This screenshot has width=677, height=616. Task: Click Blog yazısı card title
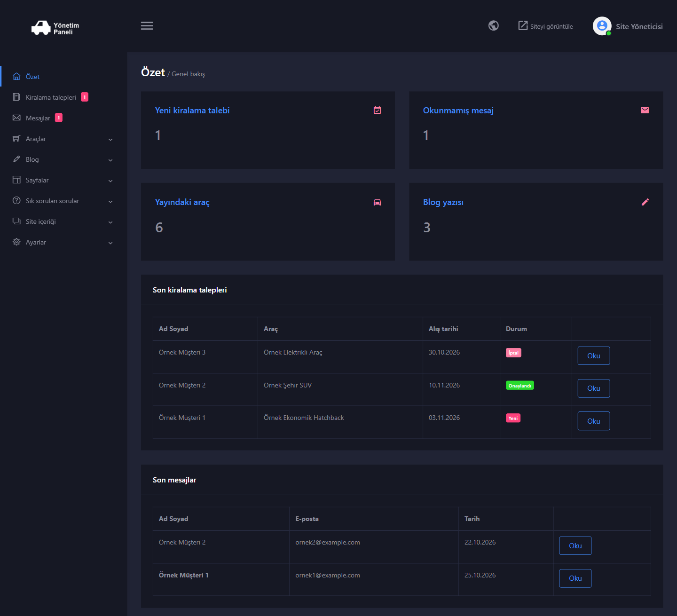[443, 202]
